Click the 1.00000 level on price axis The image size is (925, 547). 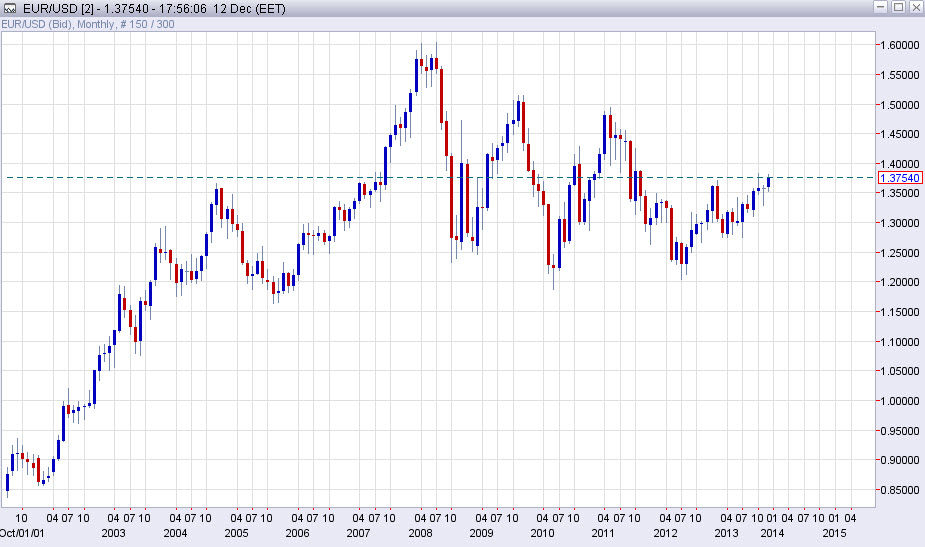point(899,401)
